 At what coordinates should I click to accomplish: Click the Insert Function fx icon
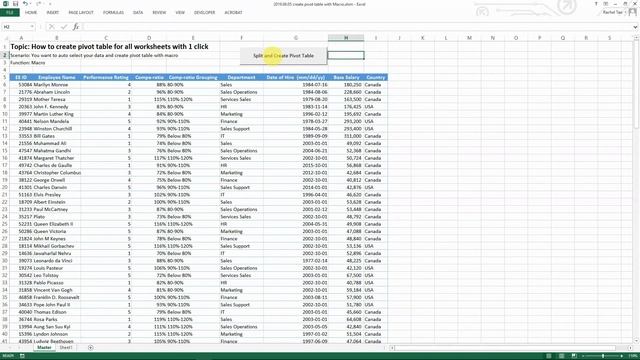76,27
